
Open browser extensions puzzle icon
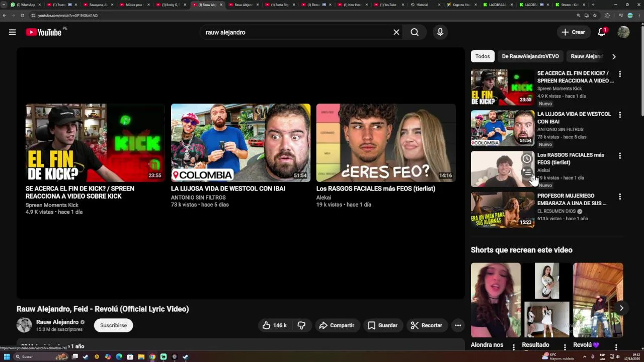click(607, 16)
